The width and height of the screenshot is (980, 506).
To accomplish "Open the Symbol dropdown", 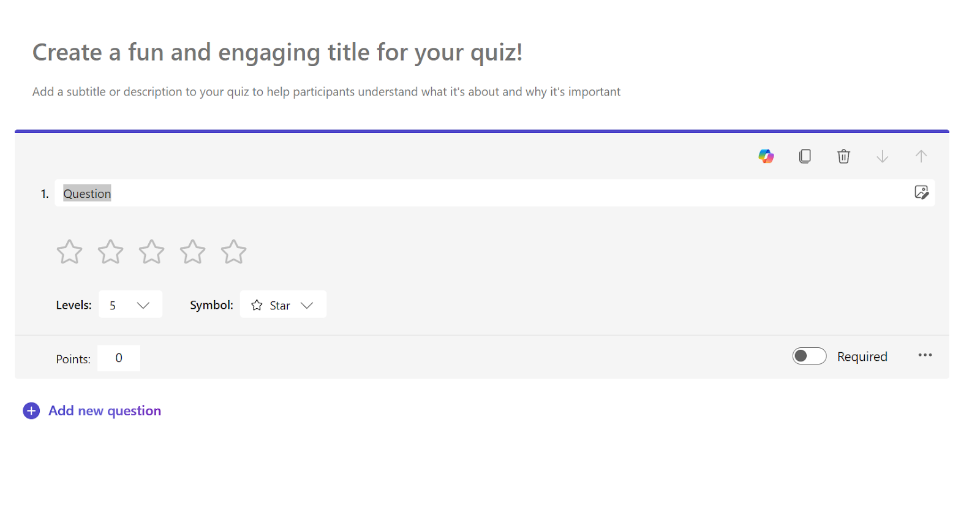I will [283, 304].
